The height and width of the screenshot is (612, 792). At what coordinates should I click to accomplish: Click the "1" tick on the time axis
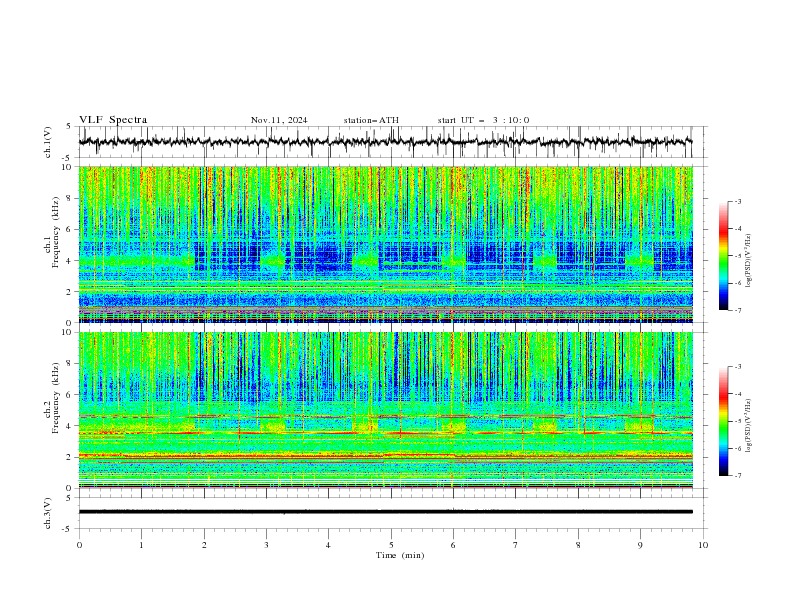pos(141,545)
